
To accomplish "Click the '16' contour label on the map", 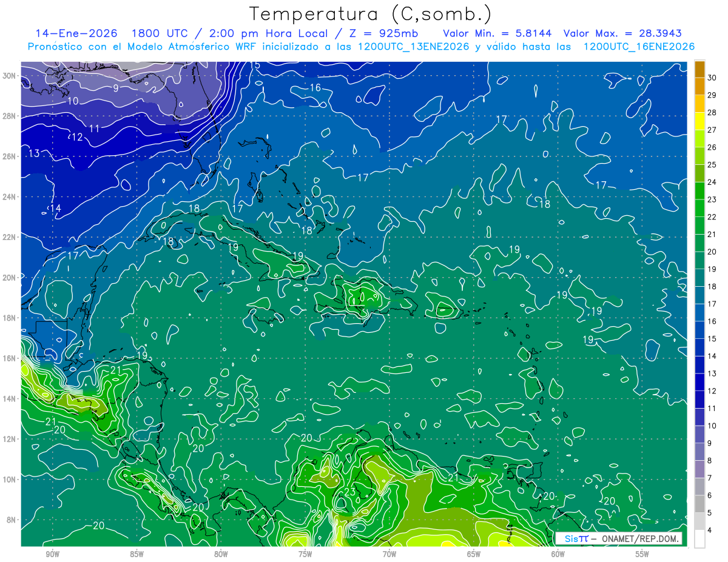I will click(315, 88).
